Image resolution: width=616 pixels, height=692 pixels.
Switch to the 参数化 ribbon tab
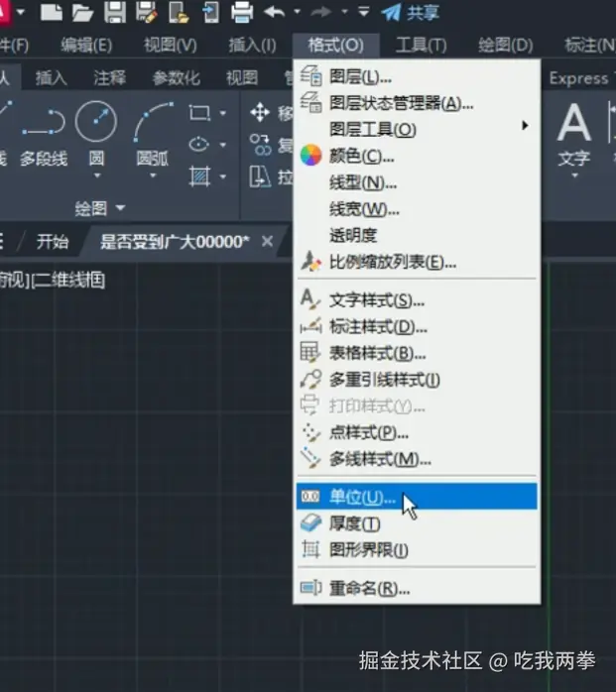tap(176, 78)
